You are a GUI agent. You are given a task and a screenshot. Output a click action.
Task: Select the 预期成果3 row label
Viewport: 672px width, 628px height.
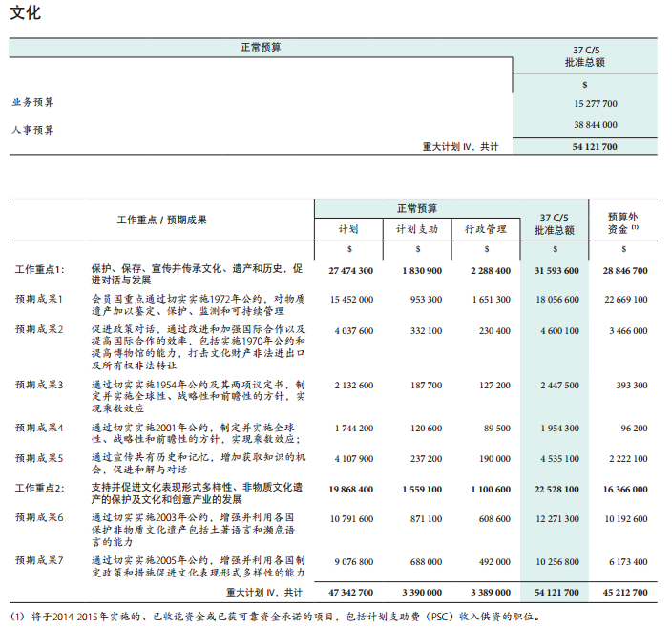[38, 385]
